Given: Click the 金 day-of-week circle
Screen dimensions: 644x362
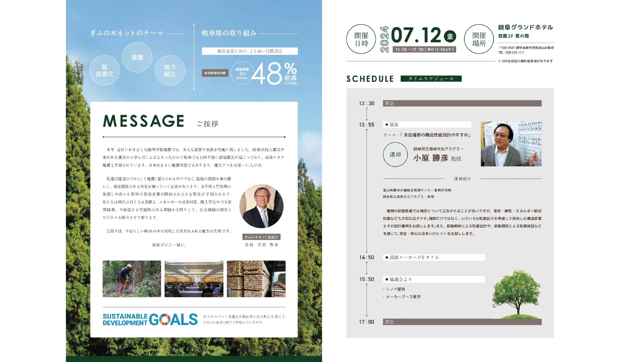Looking at the screenshot, I should 450,36.
